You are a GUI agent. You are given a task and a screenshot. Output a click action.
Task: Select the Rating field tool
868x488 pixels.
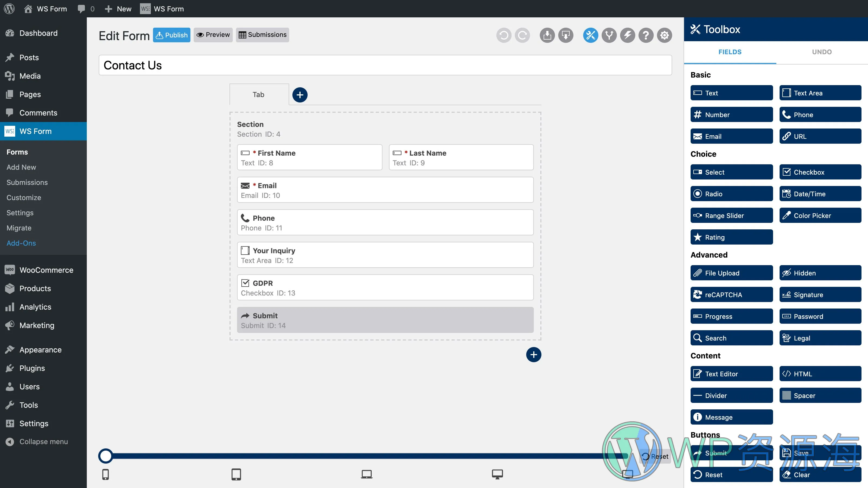732,237
